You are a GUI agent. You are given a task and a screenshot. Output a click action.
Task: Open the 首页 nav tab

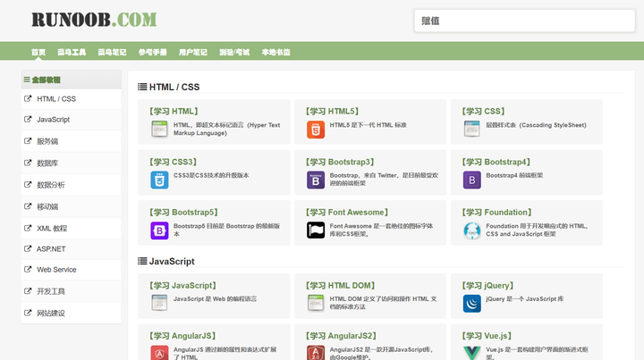coord(38,52)
